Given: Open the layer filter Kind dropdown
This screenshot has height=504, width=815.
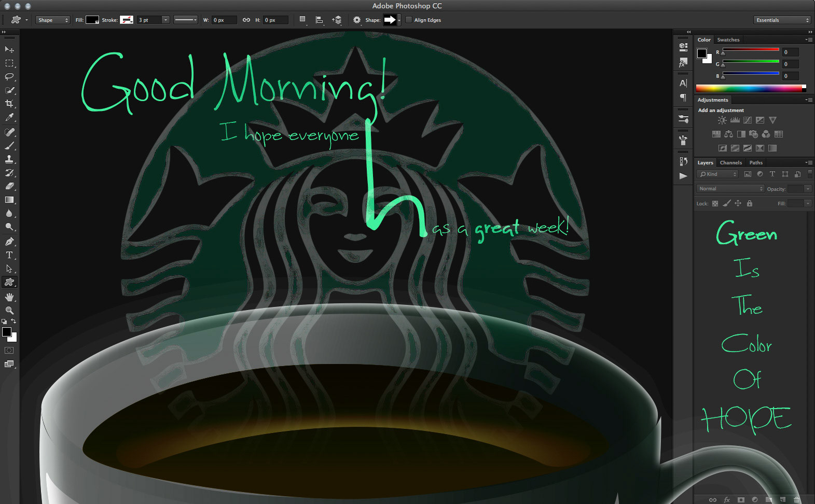Looking at the screenshot, I should click(x=718, y=174).
